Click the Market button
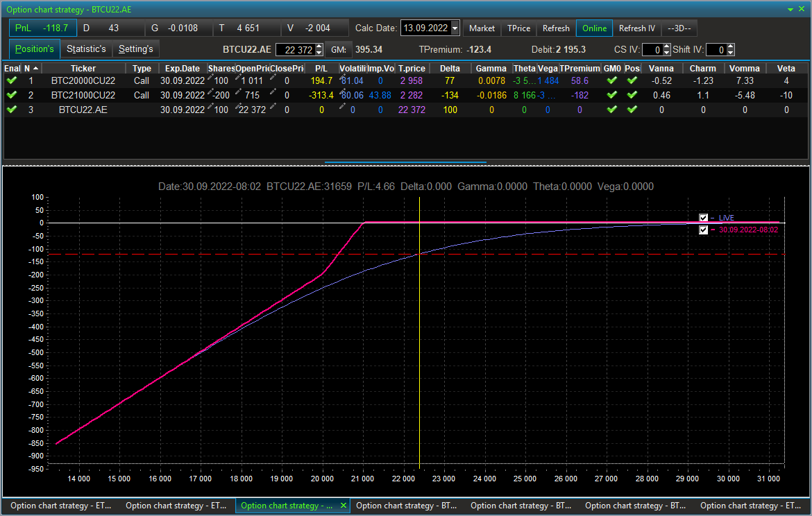The image size is (812, 516). [482, 28]
